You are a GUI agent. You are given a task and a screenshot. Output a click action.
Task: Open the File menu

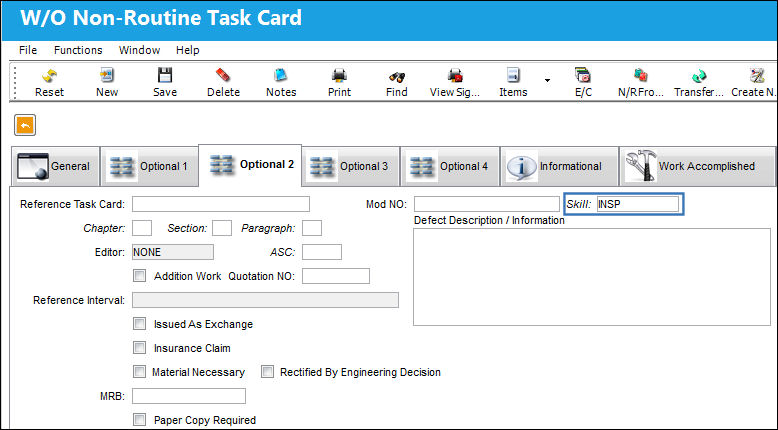tap(28, 50)
